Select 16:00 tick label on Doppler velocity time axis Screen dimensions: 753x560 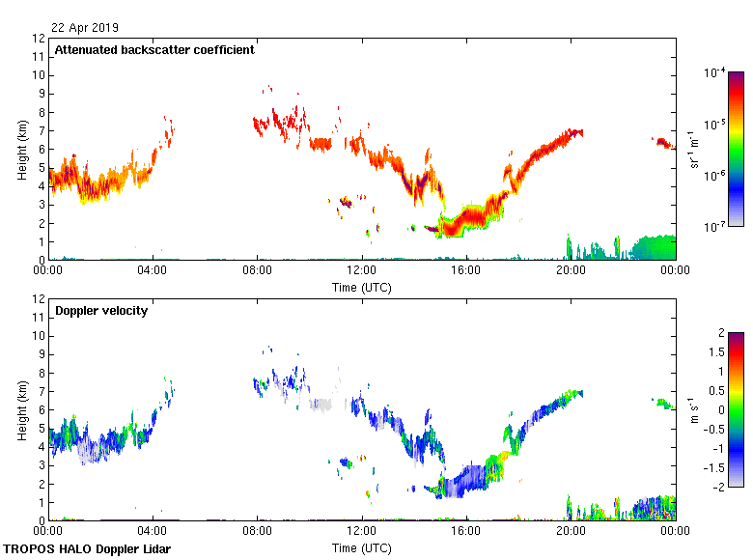click(465, 532)
